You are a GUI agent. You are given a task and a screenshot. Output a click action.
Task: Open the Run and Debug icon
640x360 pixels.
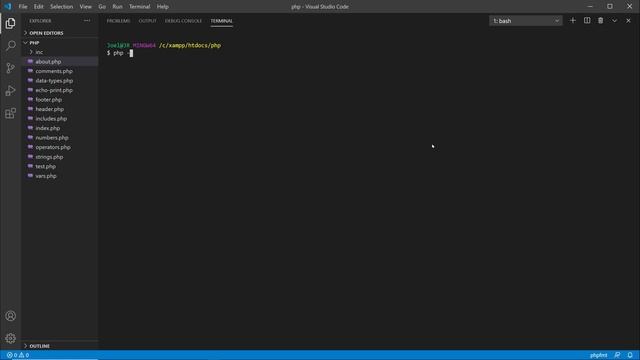click(x=11, y=91)
